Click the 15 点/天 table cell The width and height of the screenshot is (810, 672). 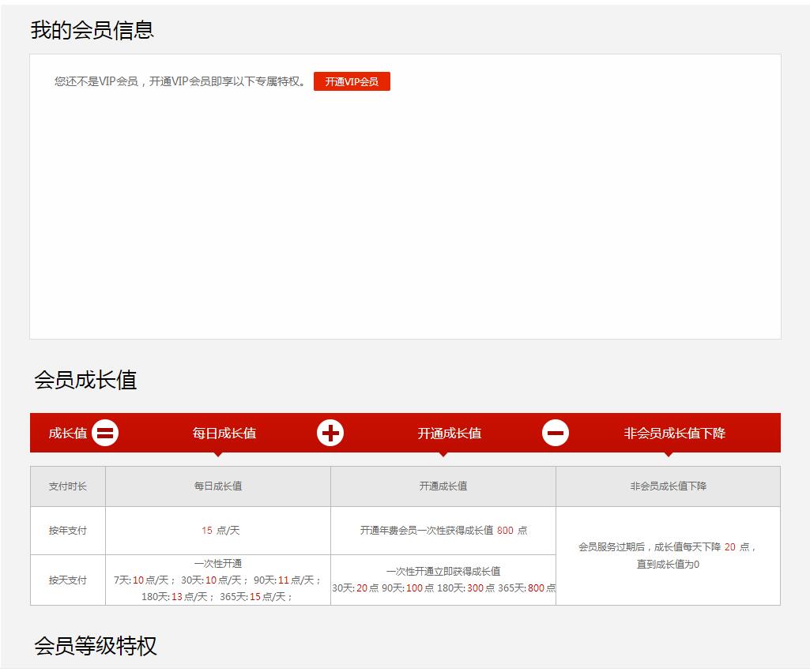(218, 531)
